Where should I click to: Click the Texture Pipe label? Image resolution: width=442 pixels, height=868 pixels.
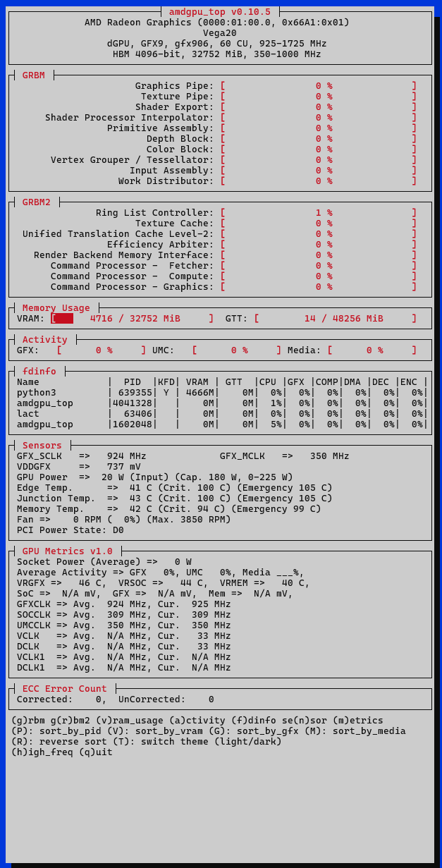(178, 96)
